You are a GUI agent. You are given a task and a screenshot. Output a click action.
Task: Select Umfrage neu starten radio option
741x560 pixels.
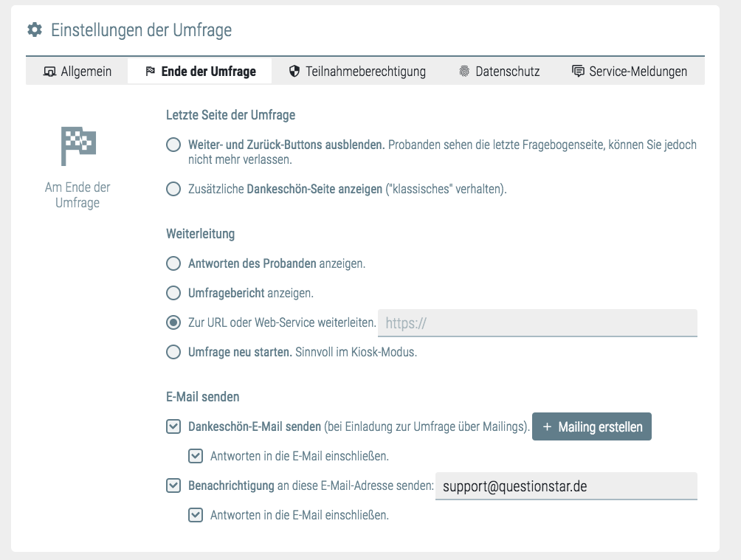pyautogui.click(x=173, y=352)
